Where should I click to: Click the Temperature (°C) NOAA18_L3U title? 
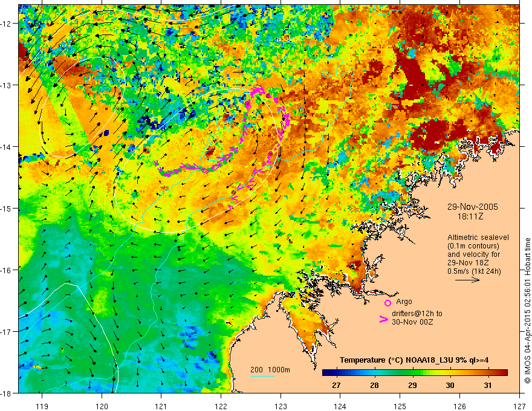[414, 360]
